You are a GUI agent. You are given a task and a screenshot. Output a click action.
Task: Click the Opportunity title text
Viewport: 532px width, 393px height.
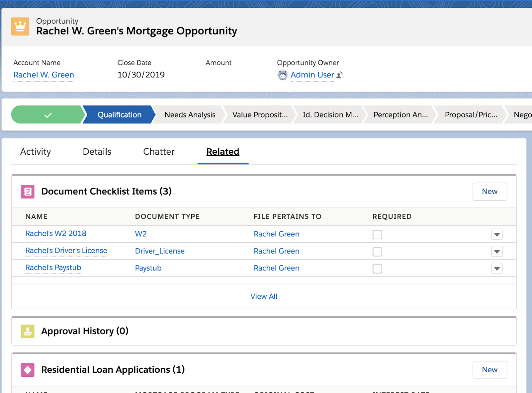[136, 31]
